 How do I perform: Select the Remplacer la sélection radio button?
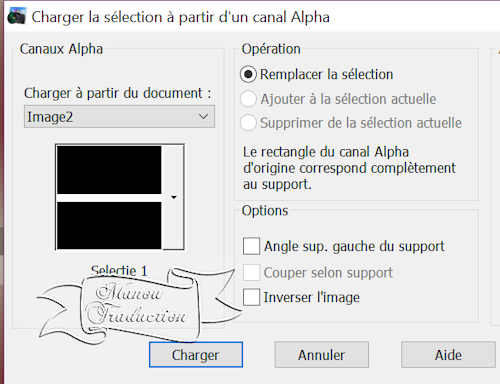click(x=248, y=74)
